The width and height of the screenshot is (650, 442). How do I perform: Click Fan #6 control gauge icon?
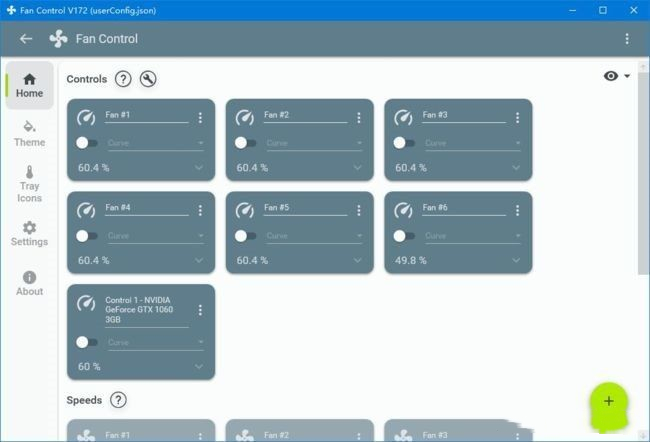point(403,210)
